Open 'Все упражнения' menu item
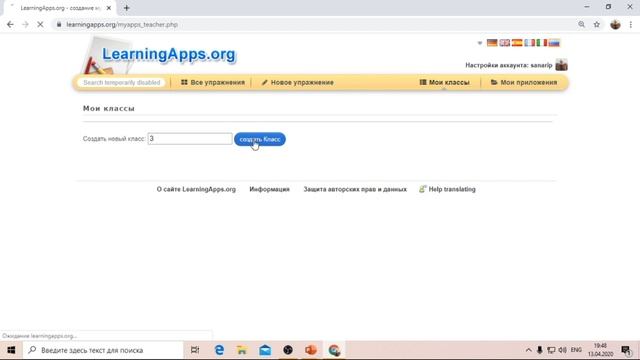This screenshot has width=640, height=360. pos(213,82)
